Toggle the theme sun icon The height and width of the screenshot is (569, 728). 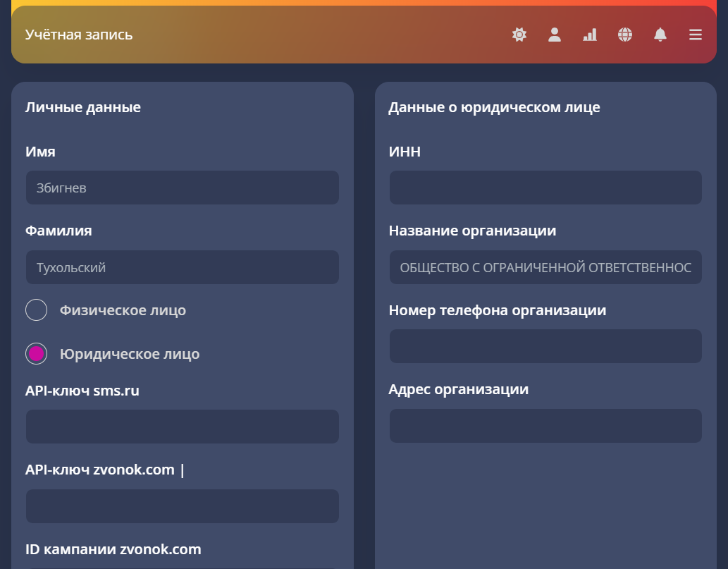pyautogui.click(x=519, y=35)
